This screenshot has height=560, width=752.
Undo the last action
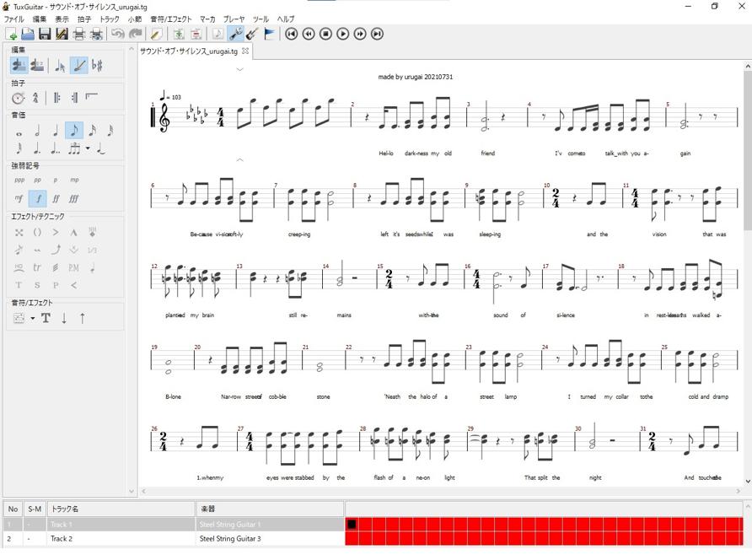pos(117,34)
